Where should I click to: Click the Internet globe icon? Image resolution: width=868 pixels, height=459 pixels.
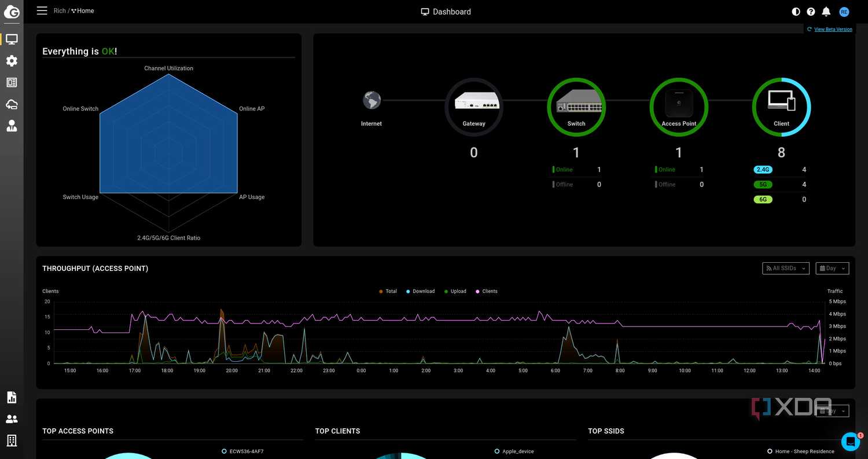tap(372, 100)
